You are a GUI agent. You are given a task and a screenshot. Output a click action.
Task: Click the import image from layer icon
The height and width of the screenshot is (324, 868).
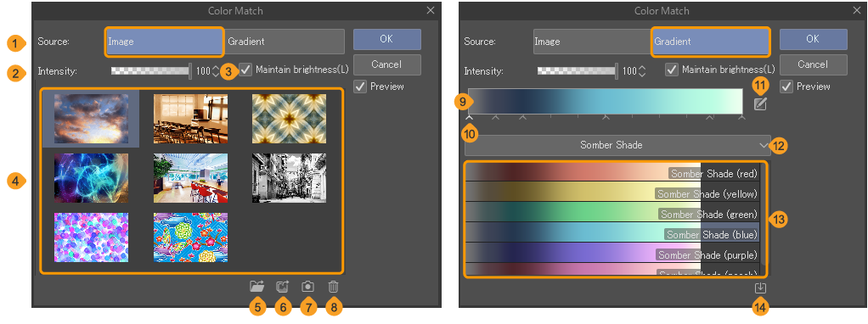282,287
